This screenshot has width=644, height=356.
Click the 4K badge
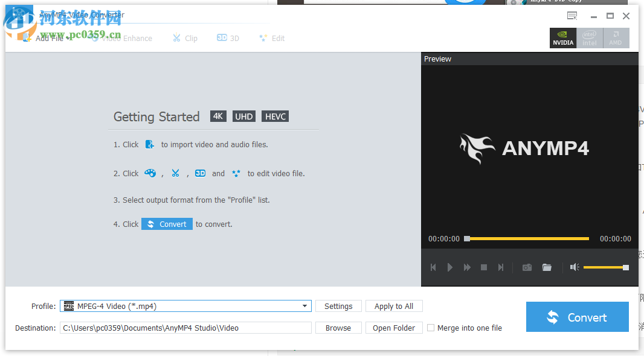[218, 116]
